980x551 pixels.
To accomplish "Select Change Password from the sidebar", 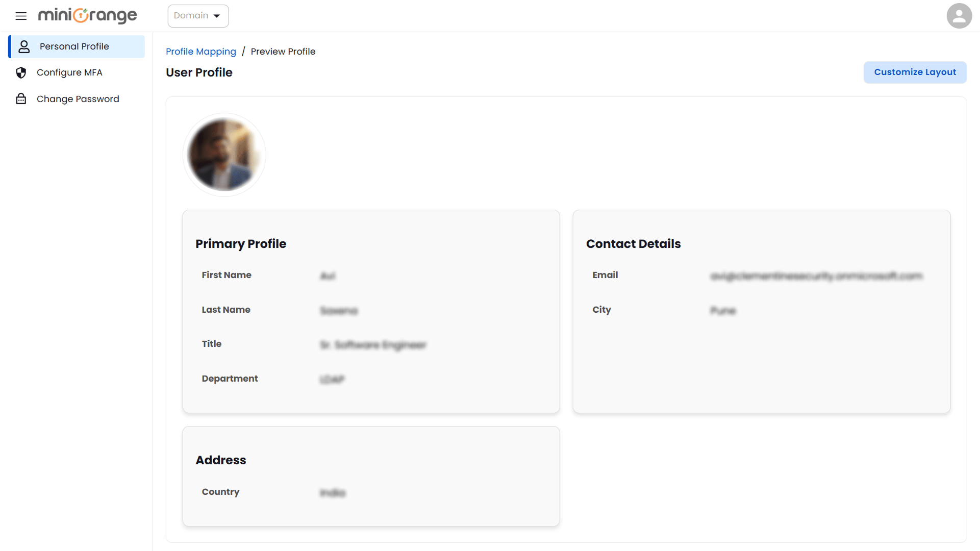I will click(78, 98).
